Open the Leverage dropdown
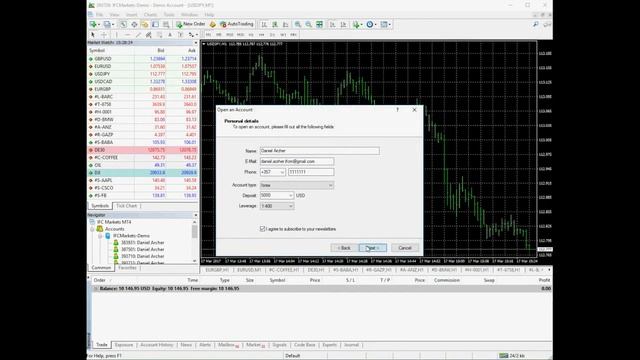 click(x=277, y=206)
